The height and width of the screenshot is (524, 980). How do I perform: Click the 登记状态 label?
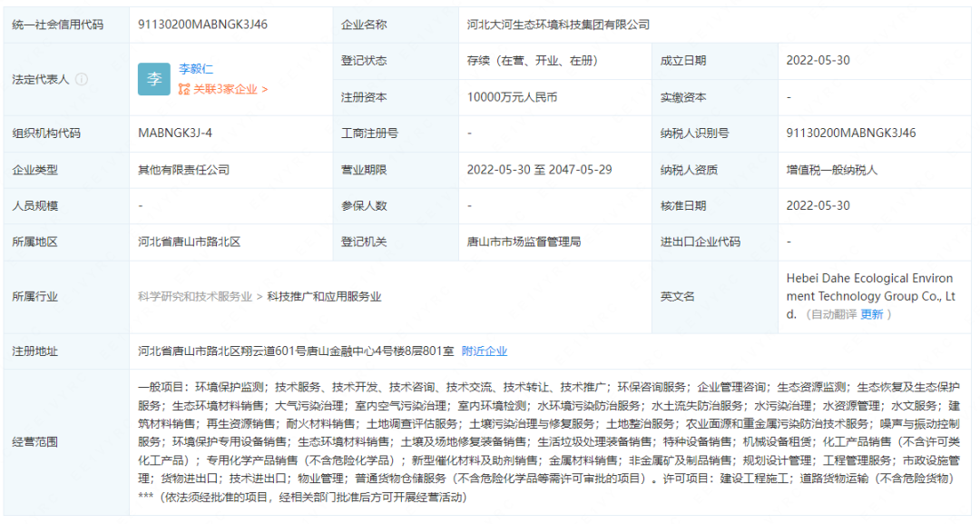[x=364, y=61]
